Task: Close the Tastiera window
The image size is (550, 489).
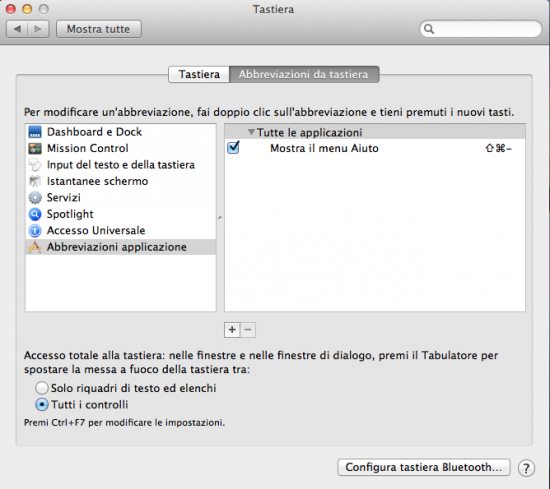Action: (x=11, y=9)
